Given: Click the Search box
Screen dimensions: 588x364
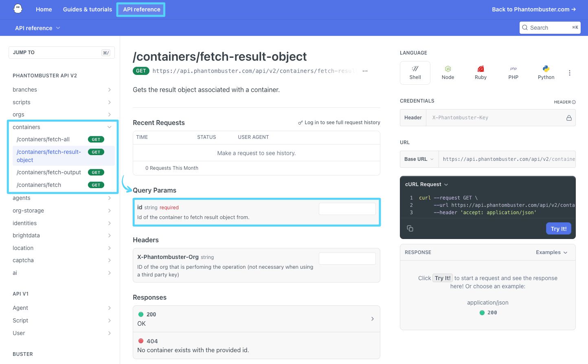Looking at the screenshot, I should pos(550,28).
